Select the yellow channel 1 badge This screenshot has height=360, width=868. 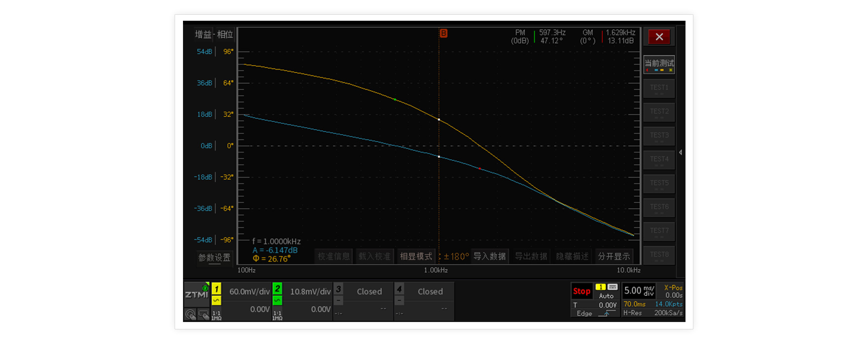(217, 288)
